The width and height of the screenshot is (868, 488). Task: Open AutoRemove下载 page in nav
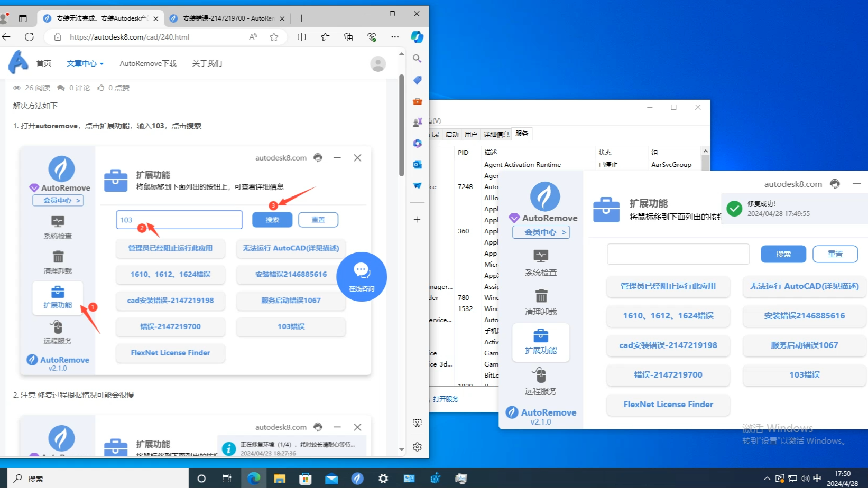point(148,63)
